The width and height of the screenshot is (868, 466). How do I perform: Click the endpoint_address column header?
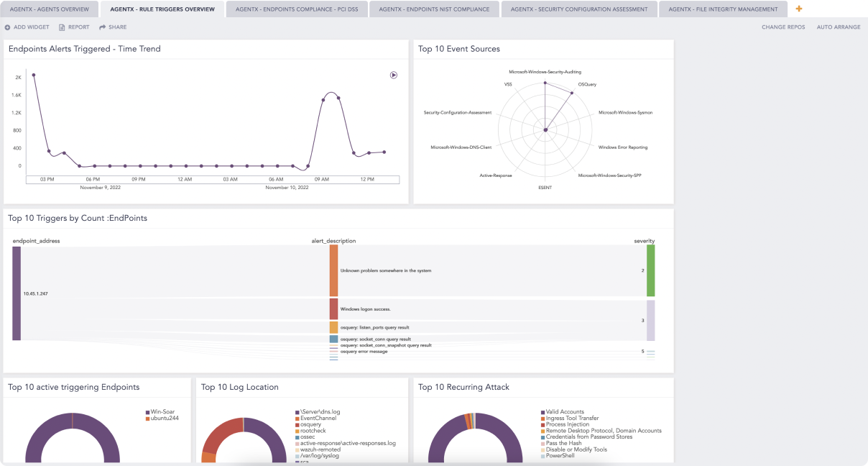click(x=36, y=241)
